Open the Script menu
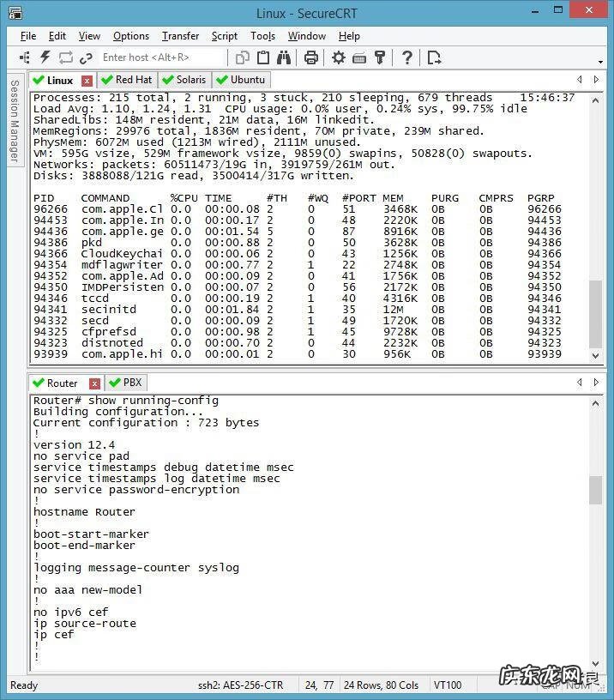 (225, 36)
